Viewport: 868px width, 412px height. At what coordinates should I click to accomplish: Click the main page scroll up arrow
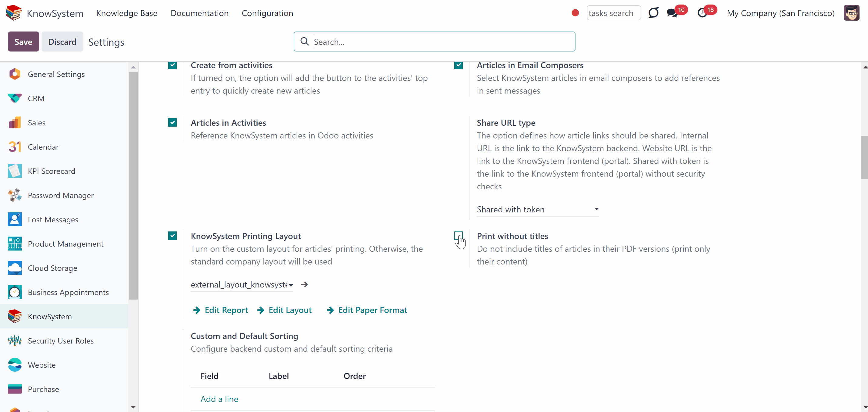[865, 67]
